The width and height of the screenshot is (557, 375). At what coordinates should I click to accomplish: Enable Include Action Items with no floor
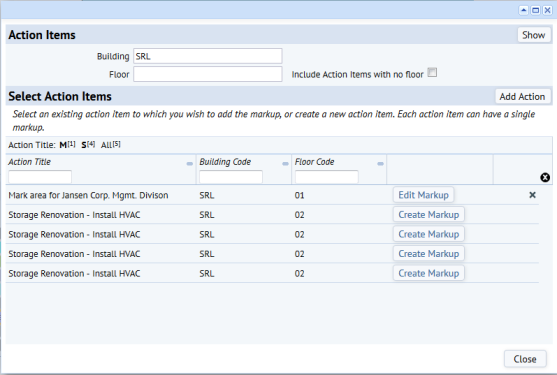click(432, 72)
